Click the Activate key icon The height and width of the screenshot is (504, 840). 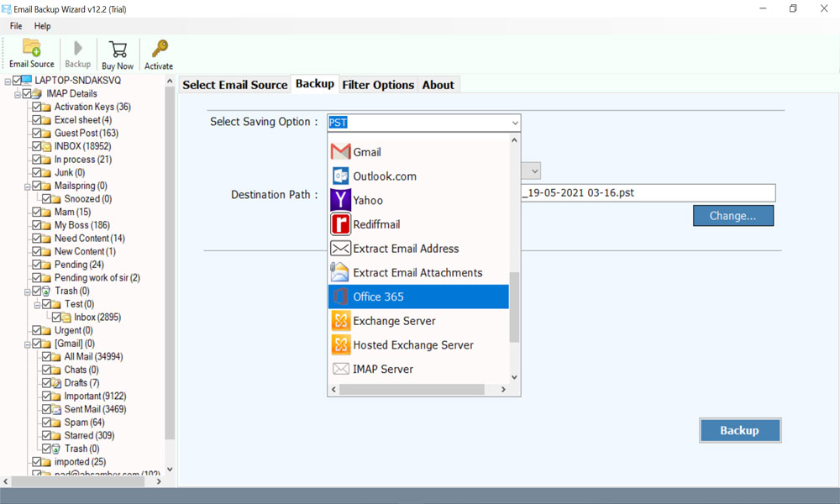[159, 48]
